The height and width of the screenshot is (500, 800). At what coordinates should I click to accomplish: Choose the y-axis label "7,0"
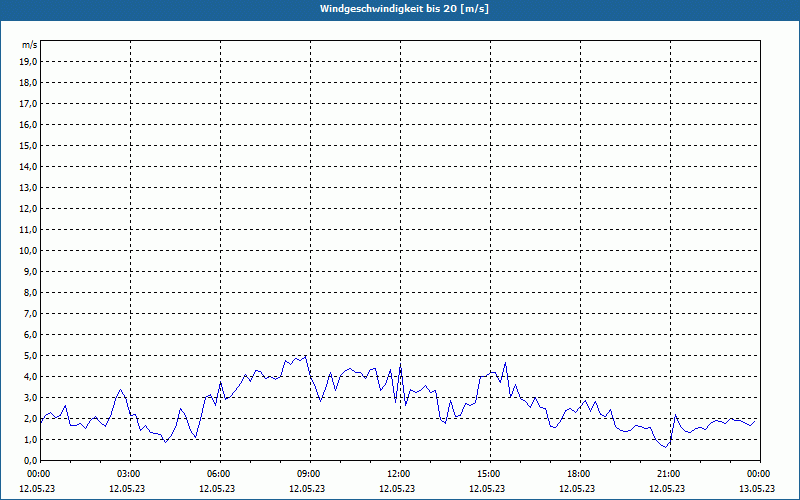coord(31,313)
